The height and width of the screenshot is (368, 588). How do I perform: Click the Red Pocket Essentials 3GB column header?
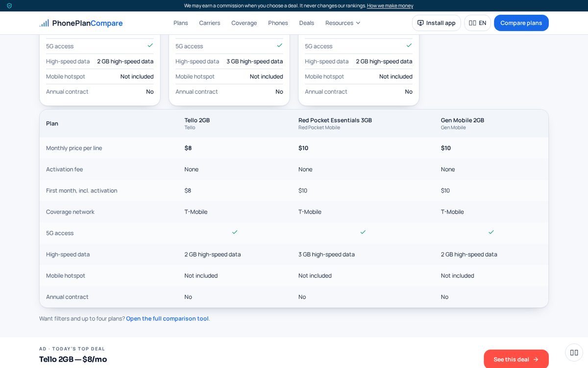tap(335, 123)
